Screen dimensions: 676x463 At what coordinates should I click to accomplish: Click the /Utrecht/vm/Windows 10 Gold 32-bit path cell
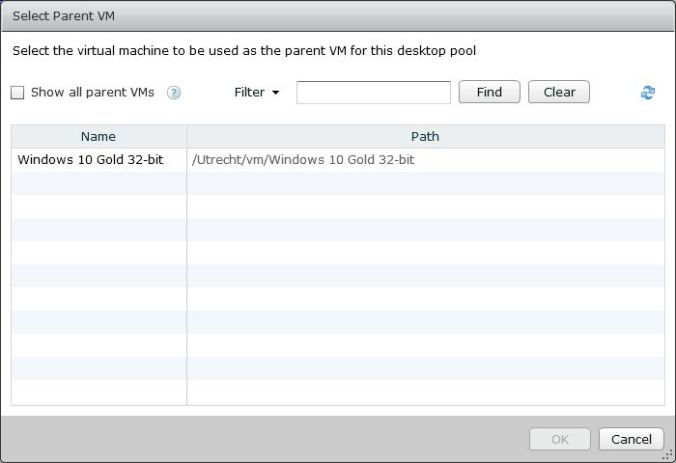[302, 159]
